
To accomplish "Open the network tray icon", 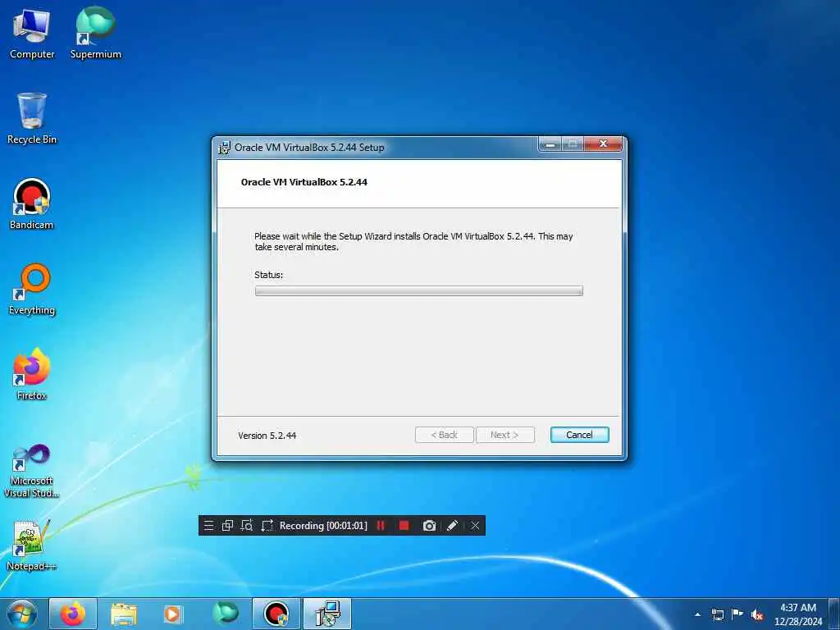I will tap(717, 614).
